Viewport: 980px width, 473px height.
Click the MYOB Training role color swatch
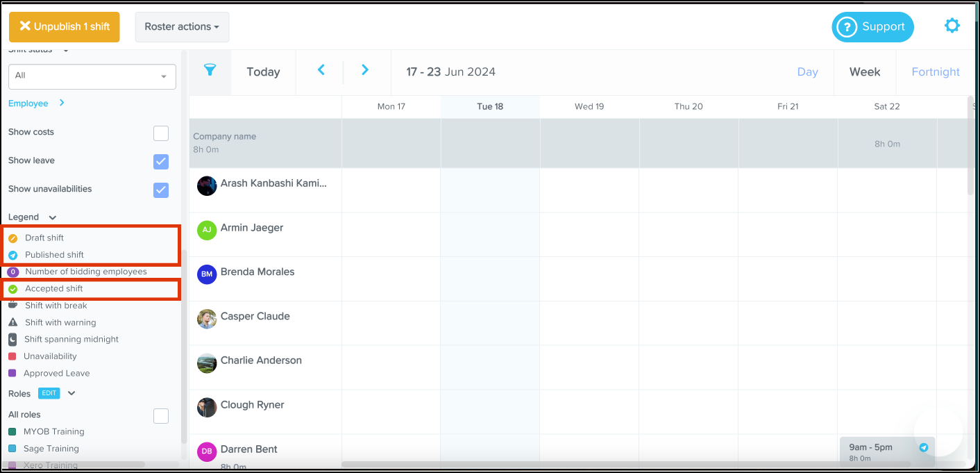[x=12, y=432]
